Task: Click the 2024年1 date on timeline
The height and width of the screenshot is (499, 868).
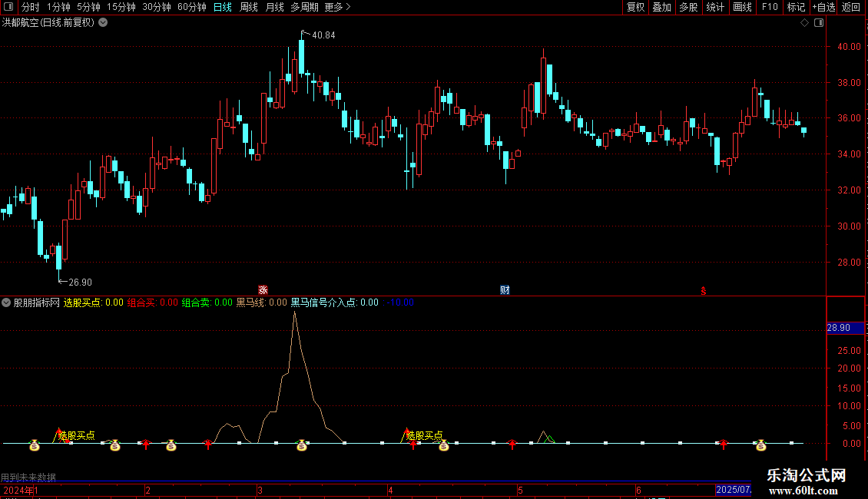Action: click(21, 490)
